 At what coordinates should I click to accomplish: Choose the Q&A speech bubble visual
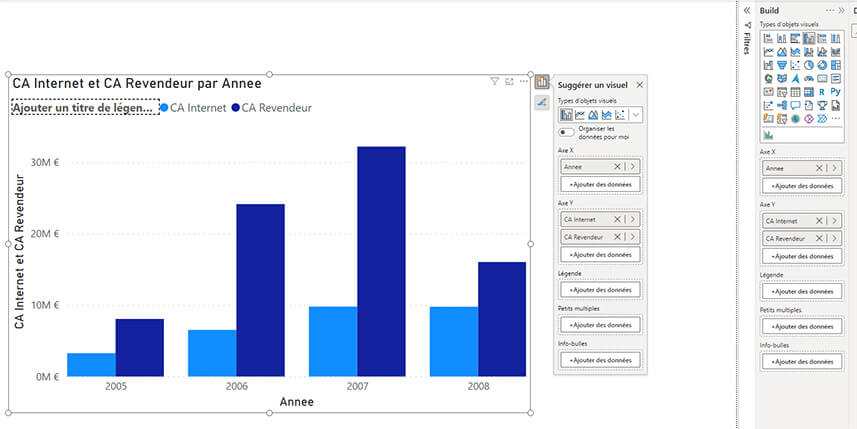pos(795,105)
